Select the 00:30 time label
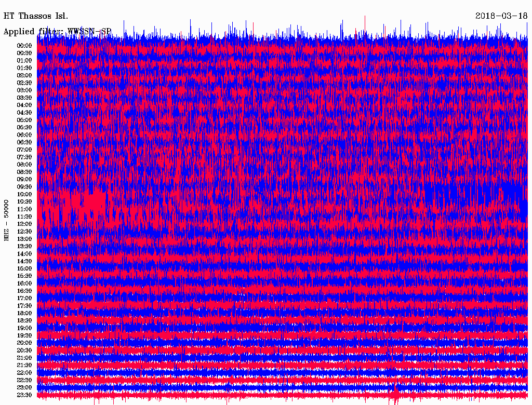Image resolution: width=532 pixels, height=405 pixels. click(x=24, y=53)
